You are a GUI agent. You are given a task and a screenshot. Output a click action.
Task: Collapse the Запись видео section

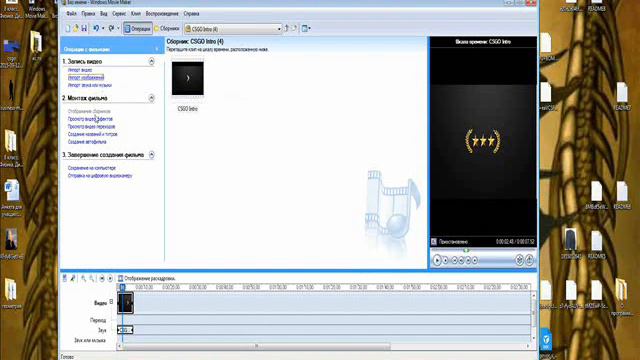[151, 61]
